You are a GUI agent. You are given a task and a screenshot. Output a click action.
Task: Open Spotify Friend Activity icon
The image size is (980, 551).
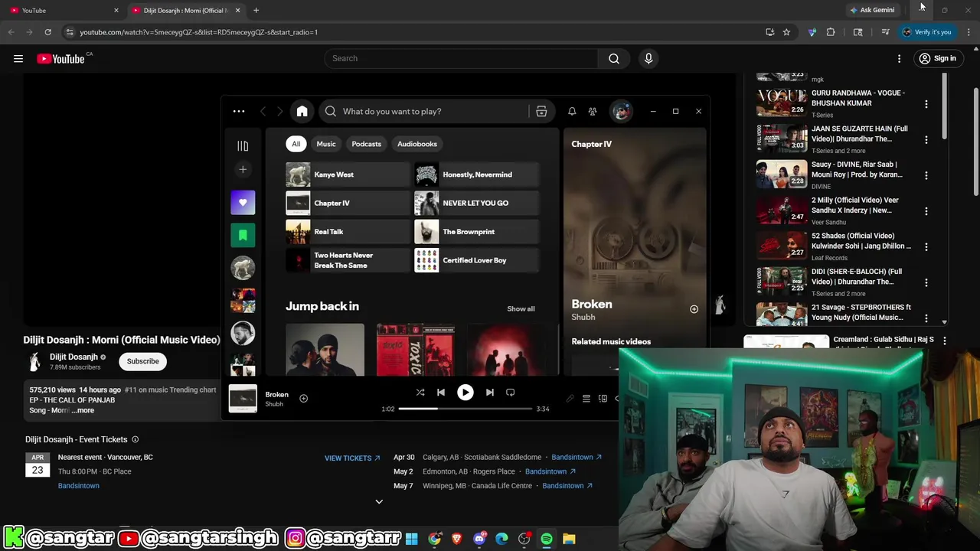593,112
